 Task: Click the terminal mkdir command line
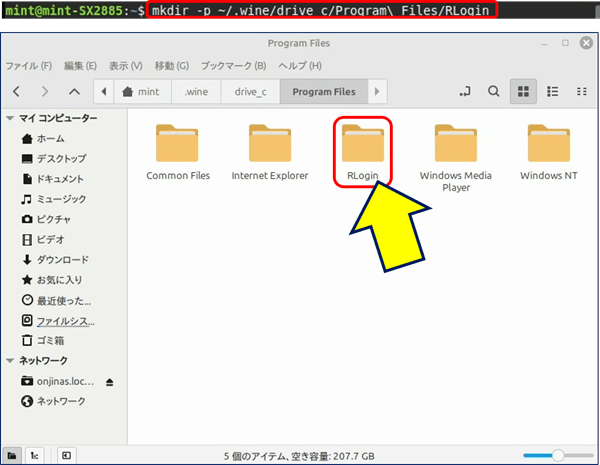[321, 10]
